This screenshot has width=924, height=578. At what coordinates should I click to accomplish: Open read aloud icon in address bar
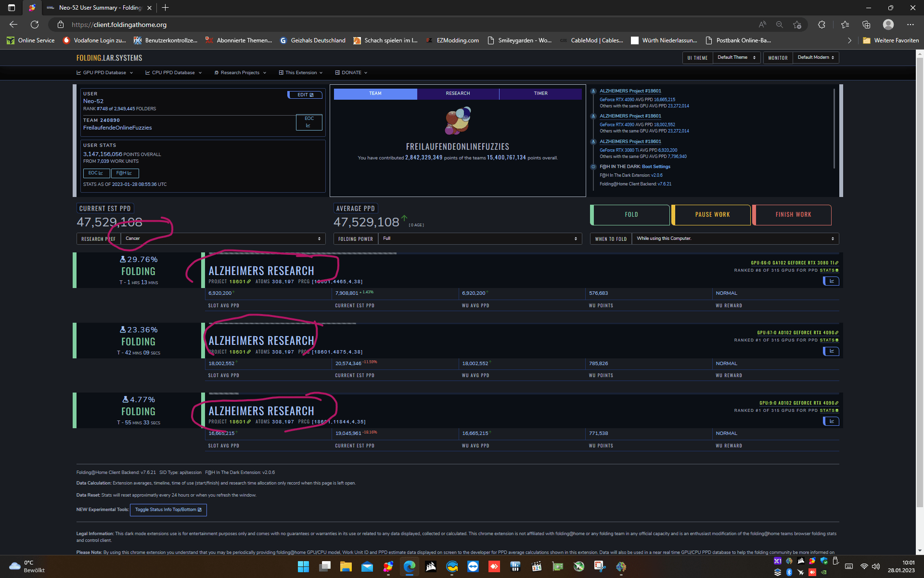(762, 25)
